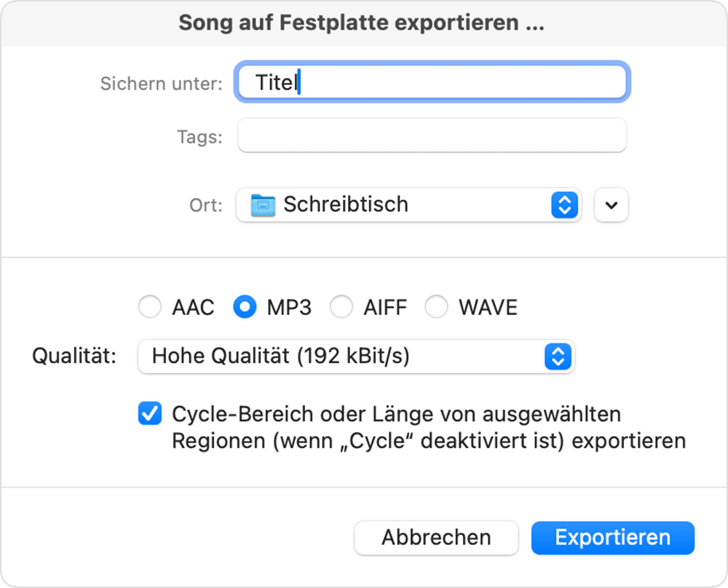The width and height of the screenshot is (728, 588).
Task: Click the up-down arrows on the Ort selector
Action: [x=563, y=204]
